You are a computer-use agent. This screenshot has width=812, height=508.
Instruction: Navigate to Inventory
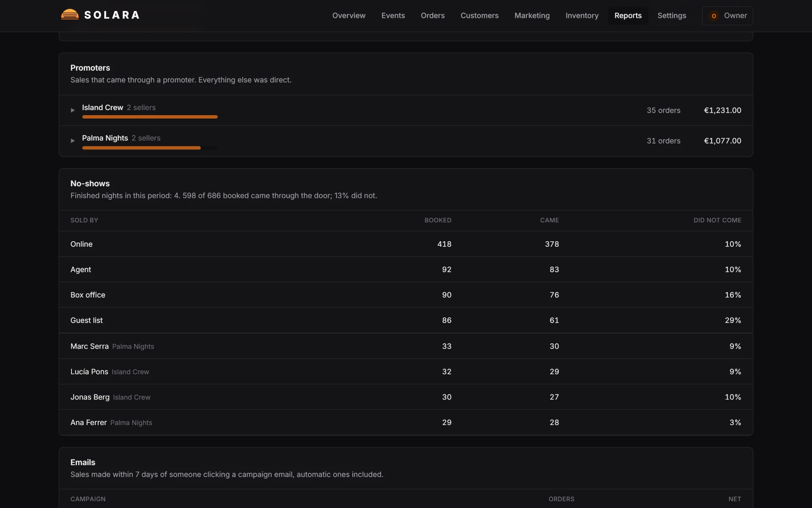tap(582, 16)
